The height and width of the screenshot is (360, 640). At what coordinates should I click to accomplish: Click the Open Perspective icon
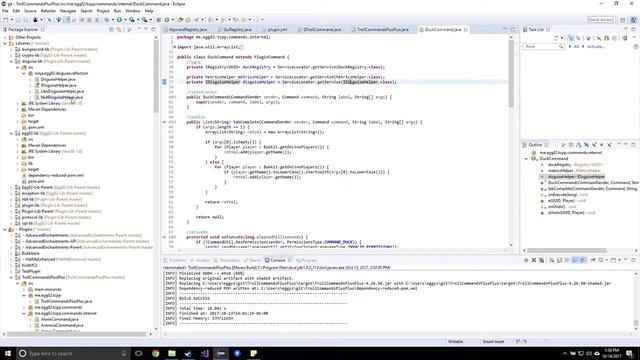[x=623, y=20]
